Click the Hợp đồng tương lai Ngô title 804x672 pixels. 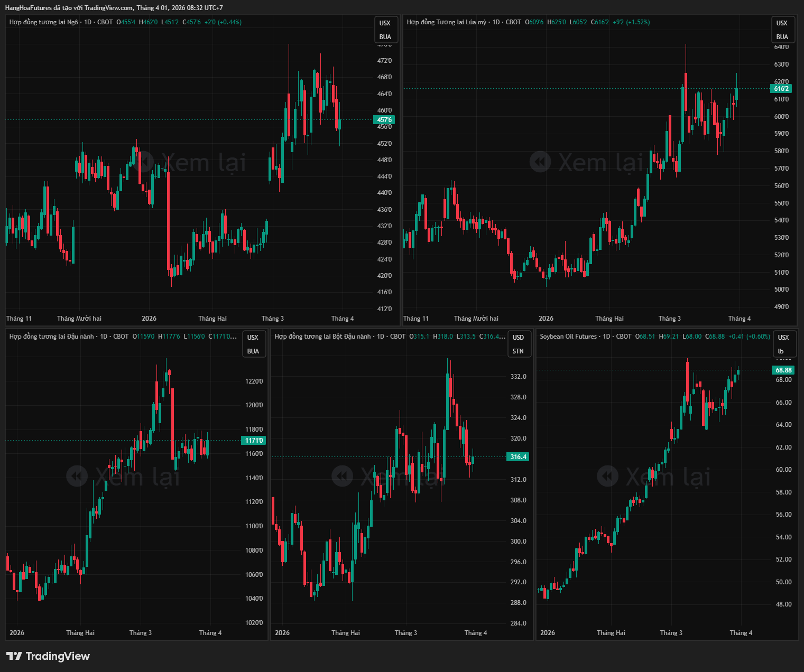click(x=43, y=22)
